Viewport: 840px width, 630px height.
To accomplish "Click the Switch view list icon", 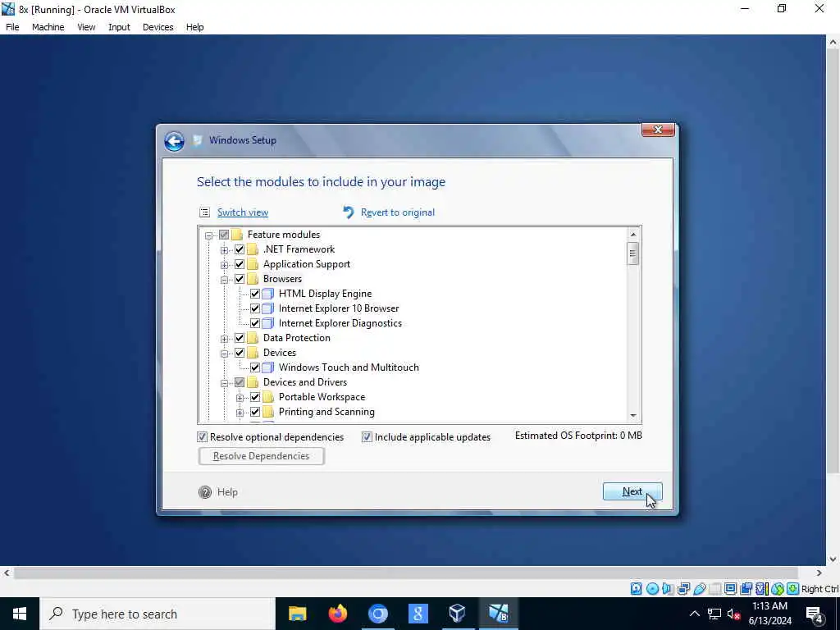I will (x=204, y=212).
